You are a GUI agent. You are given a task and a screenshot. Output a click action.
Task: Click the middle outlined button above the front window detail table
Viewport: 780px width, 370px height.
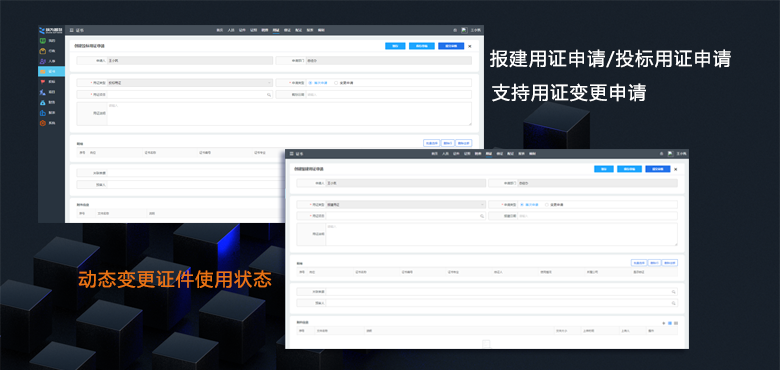[x=655, y=263]
